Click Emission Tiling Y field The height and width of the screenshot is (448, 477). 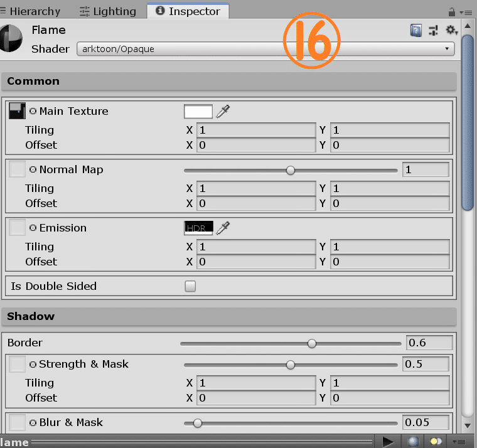(x=390, y=247)
